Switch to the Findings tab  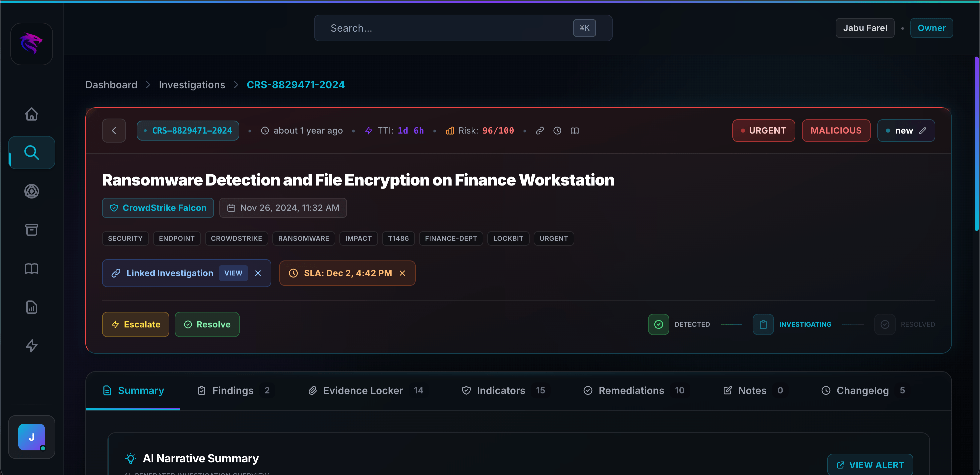[233, 390]
